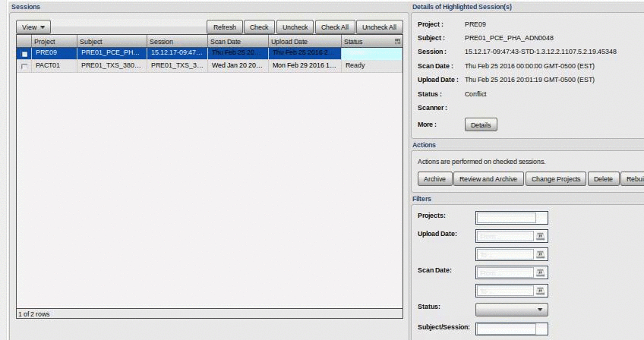The height and width of the screenshot is (340, 644).
Task: Click the Check All button
Action: click(x=335, y=27)
